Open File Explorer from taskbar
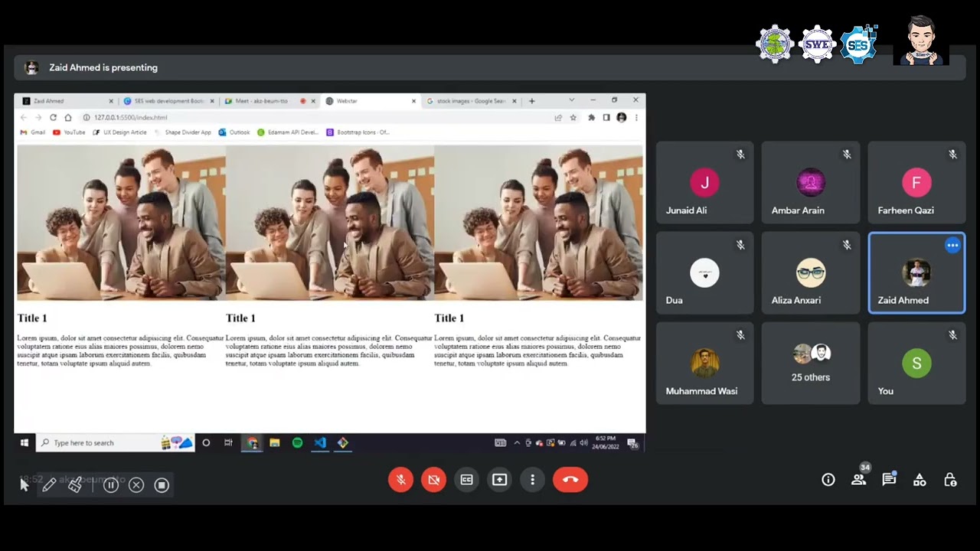980x551 pixels. tap(275, 442)
